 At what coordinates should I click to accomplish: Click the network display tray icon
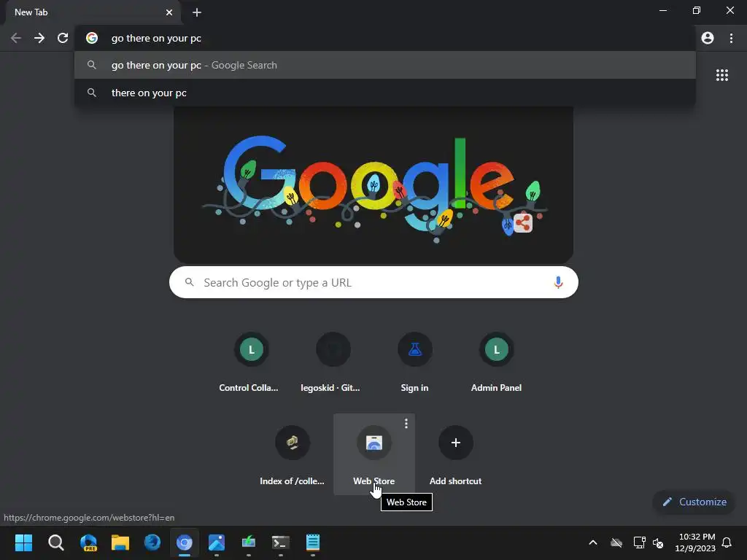639,542
